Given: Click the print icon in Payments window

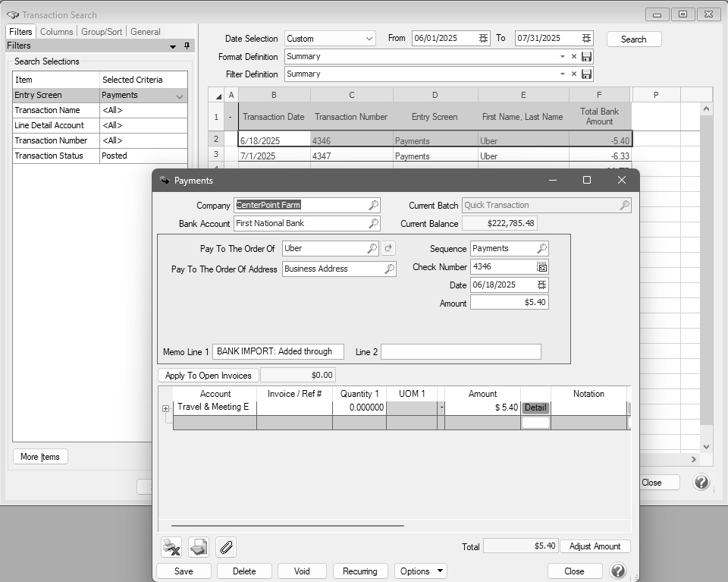Looking at the screenshot, I should pyautogui.click(x=199, y=546).
